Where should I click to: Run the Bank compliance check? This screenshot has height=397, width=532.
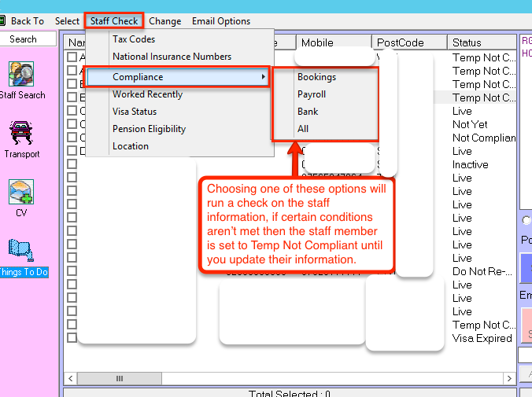pyautogui.click(x=308, y=112)
